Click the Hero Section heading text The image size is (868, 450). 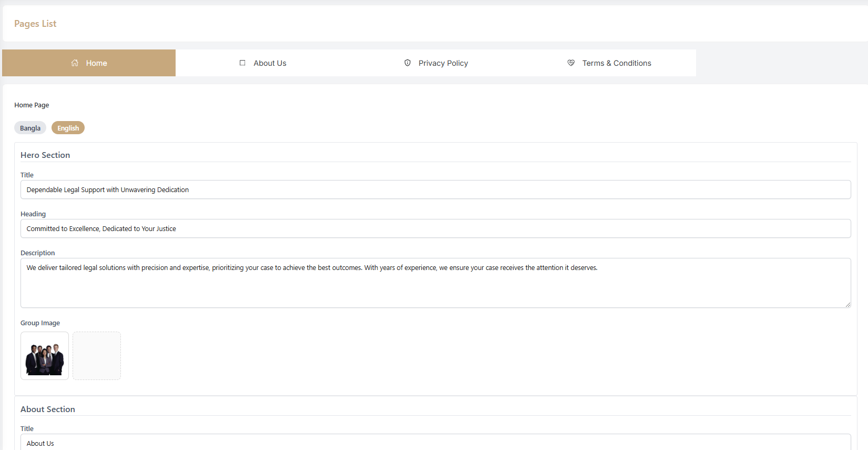click(x=45, y=155)
